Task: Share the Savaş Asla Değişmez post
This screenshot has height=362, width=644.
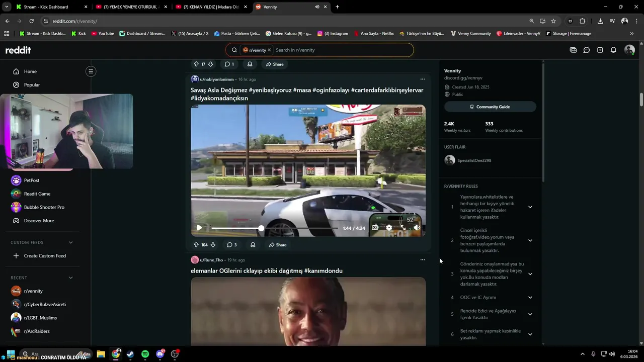Action: 278,245
